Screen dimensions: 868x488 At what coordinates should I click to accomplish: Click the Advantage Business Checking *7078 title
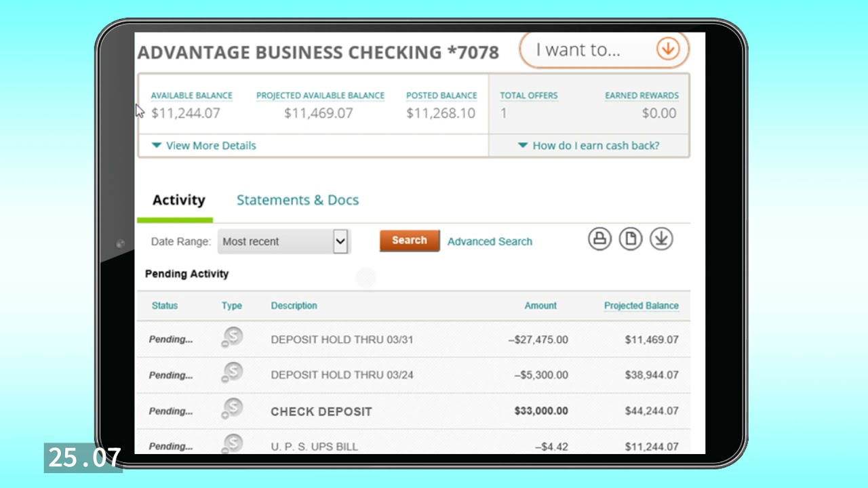pos(318,52)
